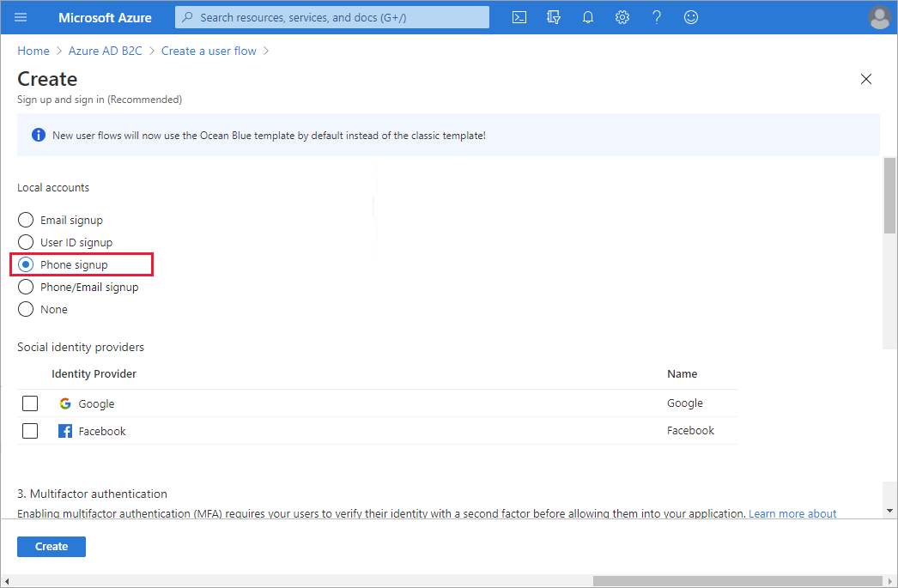Open Cloud Shell from the top bar
898x588 pixels.
519,17
